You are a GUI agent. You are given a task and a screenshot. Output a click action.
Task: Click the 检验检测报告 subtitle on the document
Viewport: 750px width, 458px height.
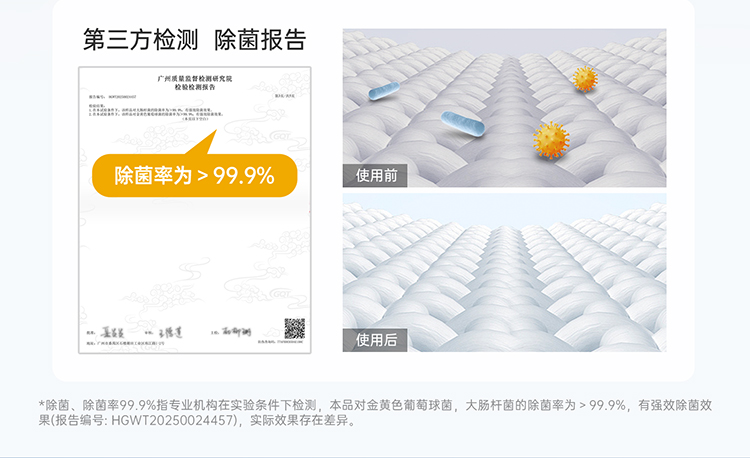tap(195, 87)
